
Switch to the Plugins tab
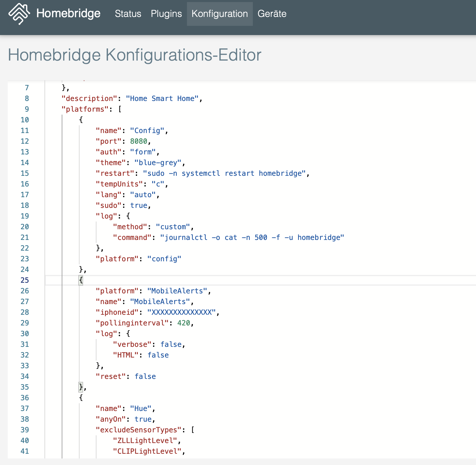pos(166,14)
